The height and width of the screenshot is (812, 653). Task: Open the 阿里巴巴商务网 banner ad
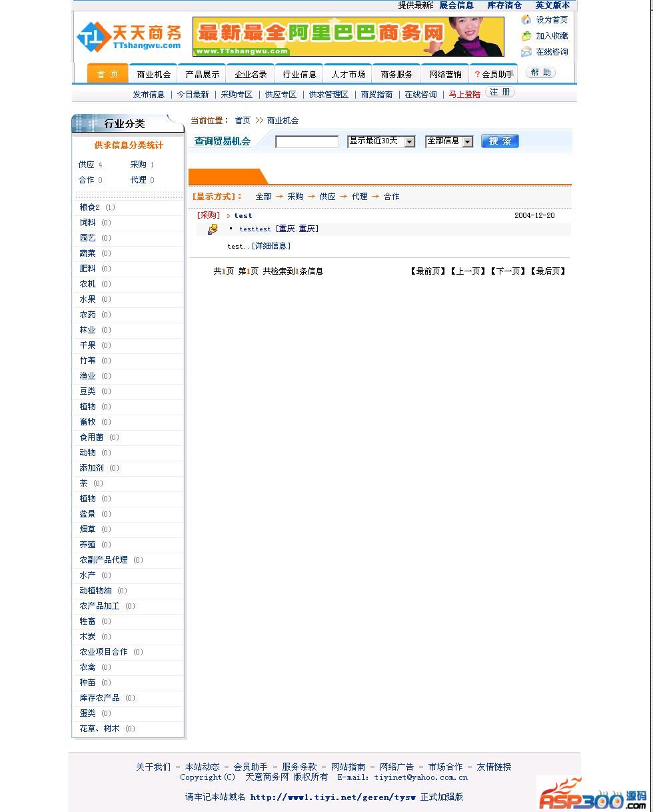(348, 37)
